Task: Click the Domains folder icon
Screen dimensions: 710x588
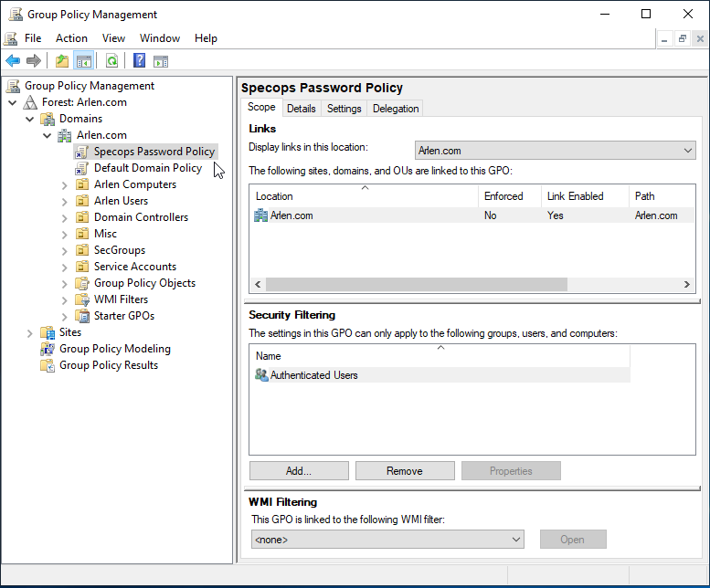Action: [x=48, y=119]
